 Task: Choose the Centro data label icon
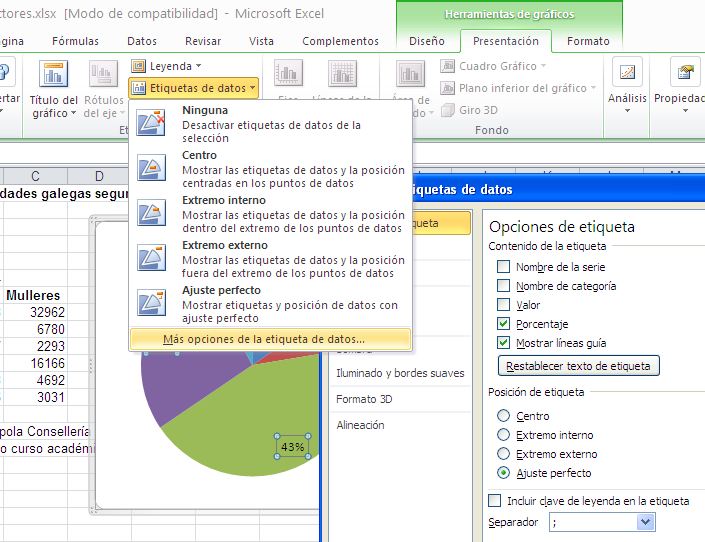coord(152,168)
